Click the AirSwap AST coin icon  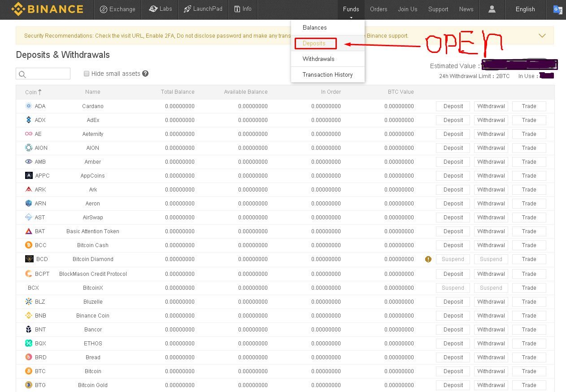29,218
